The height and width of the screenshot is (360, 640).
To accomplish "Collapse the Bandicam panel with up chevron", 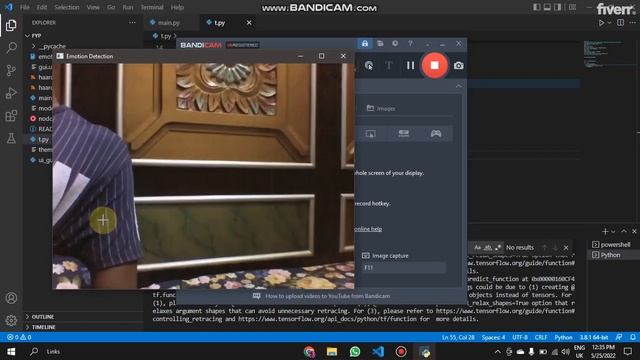I will pyautogui.click(x=458, y=86).
